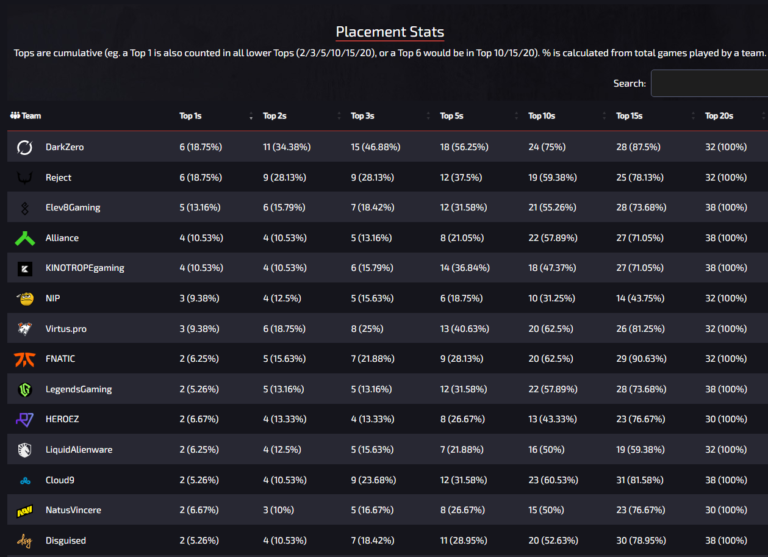Click the Alliance green logo
Image resolution: width=768 pixels, height=557 pixels.
[25, 238]
